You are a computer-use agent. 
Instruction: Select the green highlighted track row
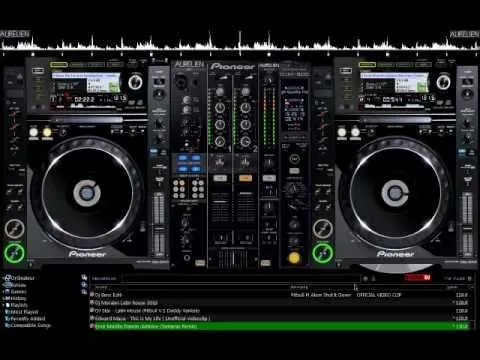281,326
